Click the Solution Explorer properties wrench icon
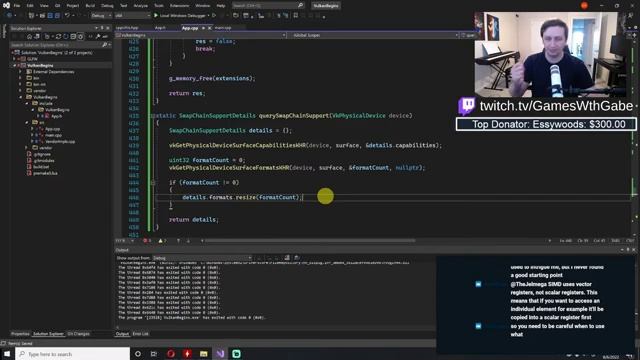This screenshot has width=640, height=360. 98,36
